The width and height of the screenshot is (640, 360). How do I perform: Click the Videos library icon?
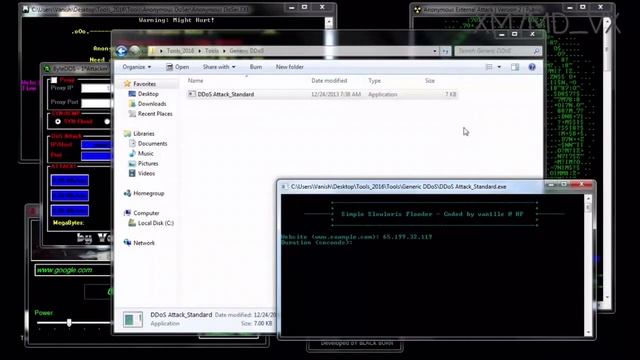pyautogui.click(x=132, y=173)
